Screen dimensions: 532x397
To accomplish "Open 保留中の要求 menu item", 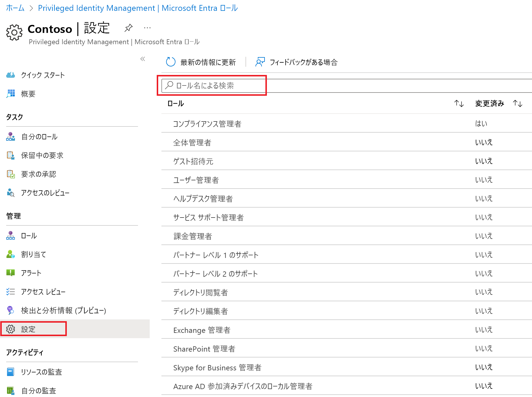I will click(42, 155).
